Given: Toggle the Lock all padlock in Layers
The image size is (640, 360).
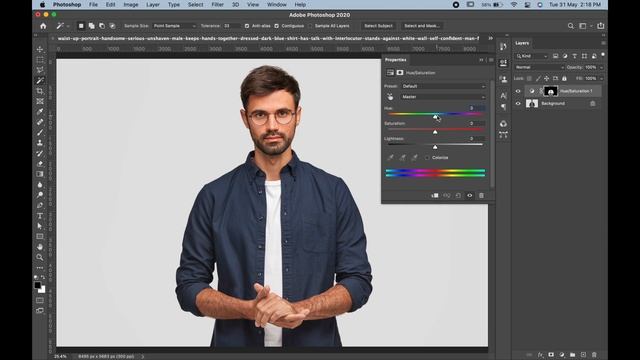Looking at the screenshot, I should click(564, 78).
